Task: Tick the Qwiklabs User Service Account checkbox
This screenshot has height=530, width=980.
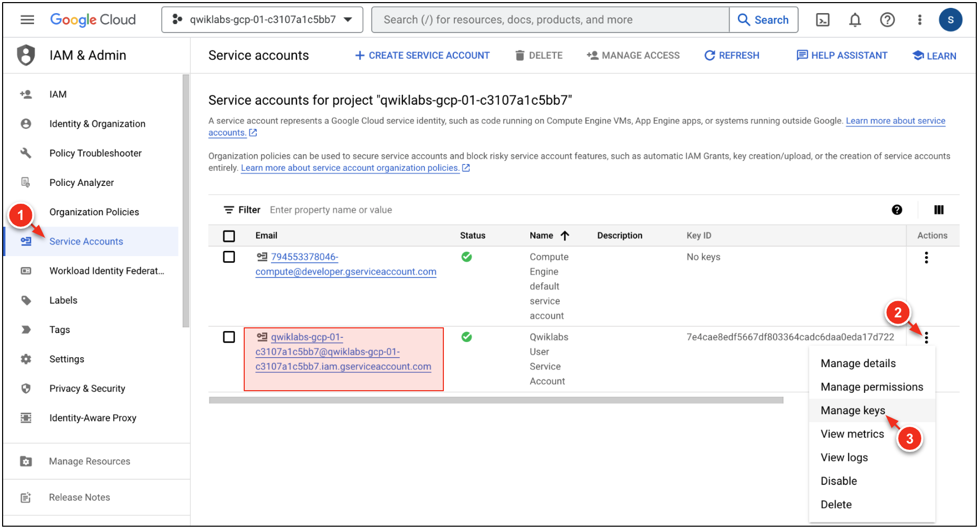Action: 229,337
